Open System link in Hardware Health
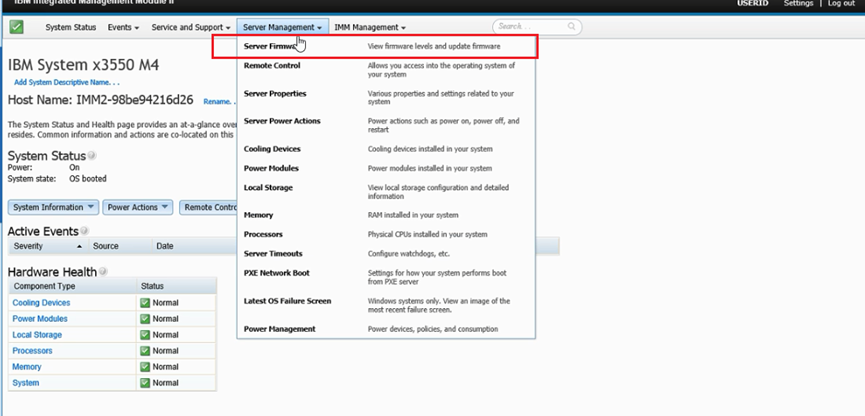 (26, 383)
